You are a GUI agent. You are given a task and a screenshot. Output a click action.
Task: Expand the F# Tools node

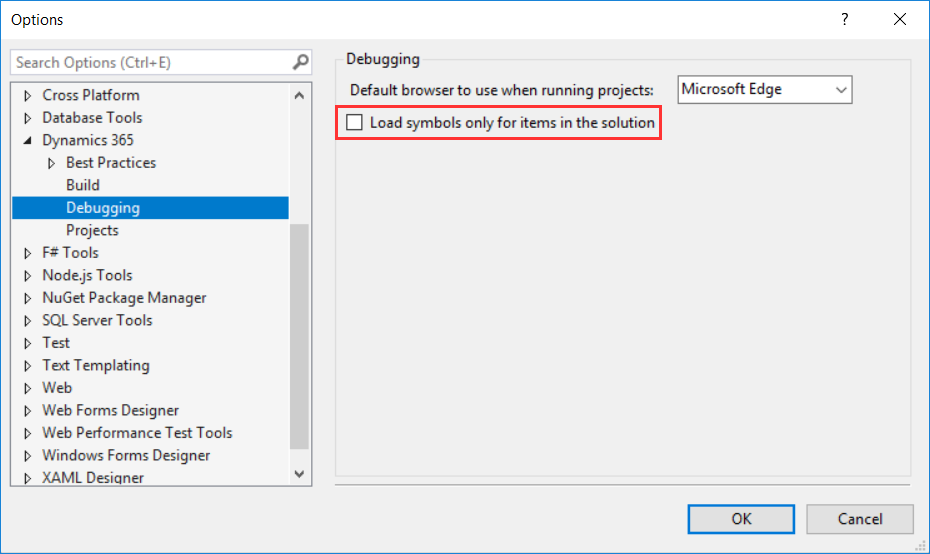[28, 253]
